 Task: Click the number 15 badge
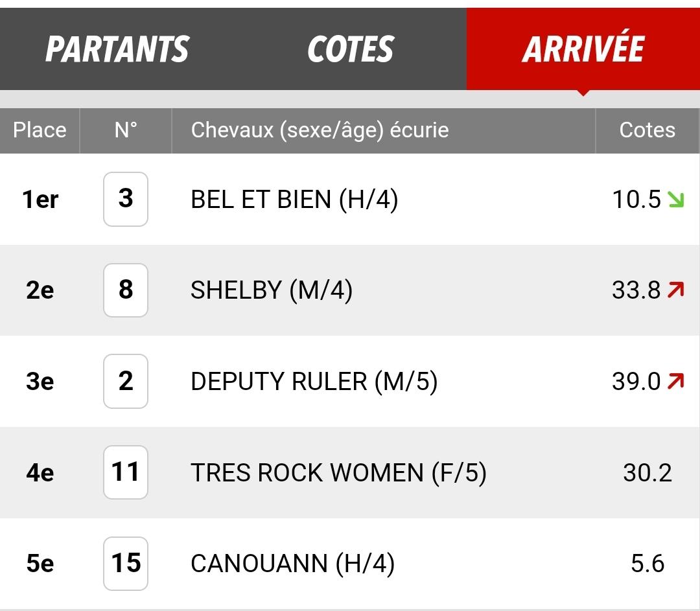tap(126, 563)
